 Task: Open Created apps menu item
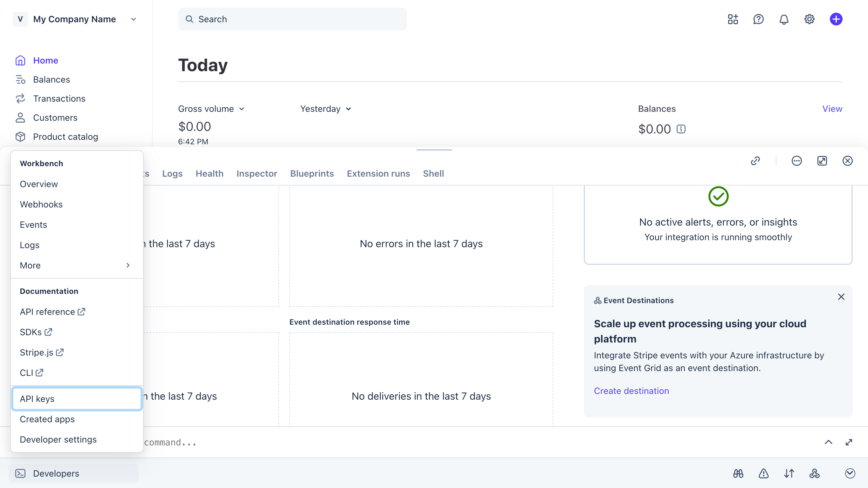pyautogui.click(x=77, y=419)
